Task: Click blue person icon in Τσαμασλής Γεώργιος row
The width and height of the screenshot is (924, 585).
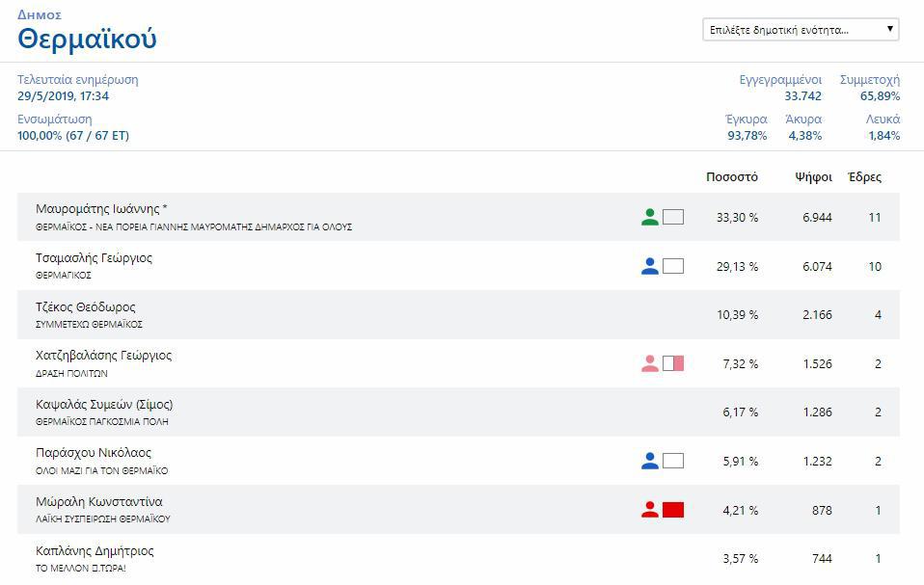Action: coord(650,266)
